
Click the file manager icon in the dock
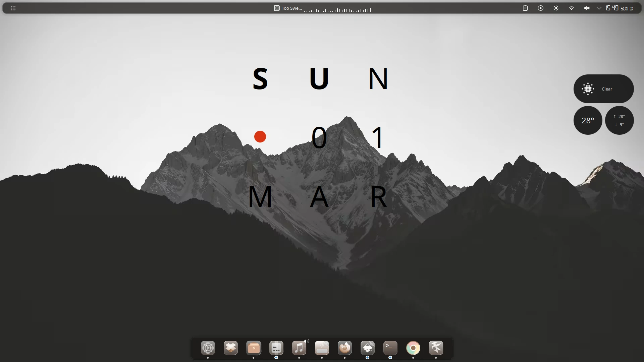254,349
